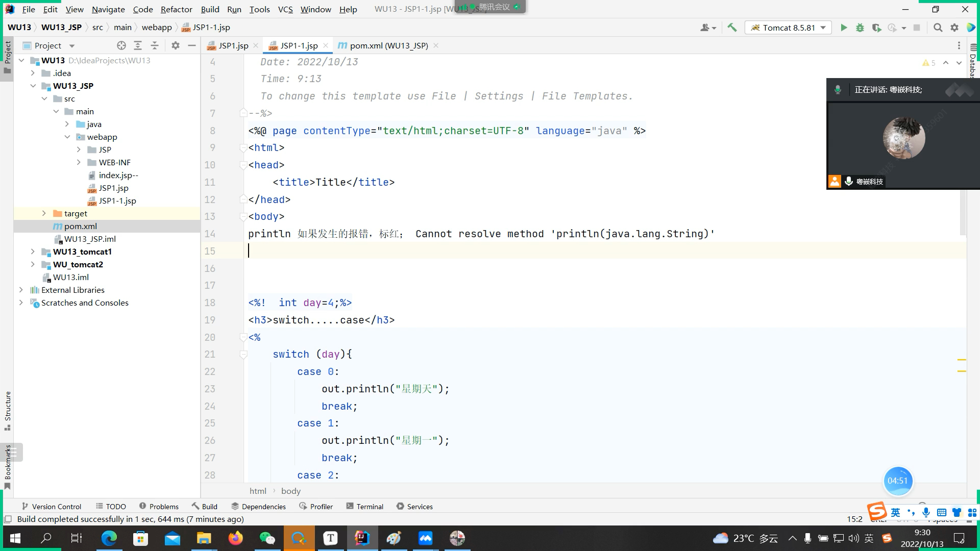Expand the WU_tomcat2 project tree item
Image resolution: width=980 pixels, height=551 pixels.
(x=32, y=264)
